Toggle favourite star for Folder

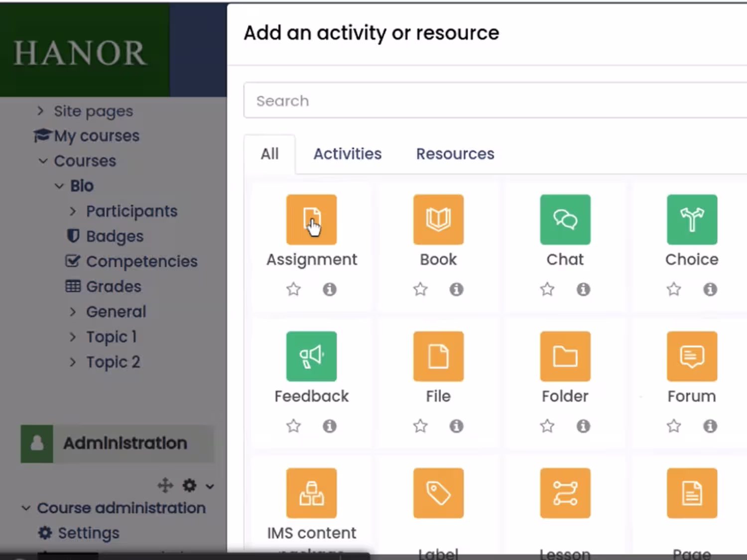(x=547, y=426)
